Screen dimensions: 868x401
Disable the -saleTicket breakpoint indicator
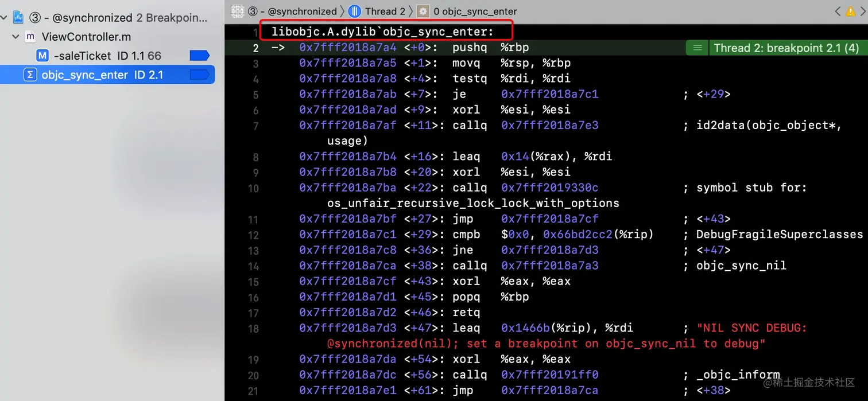click(199, 56)
